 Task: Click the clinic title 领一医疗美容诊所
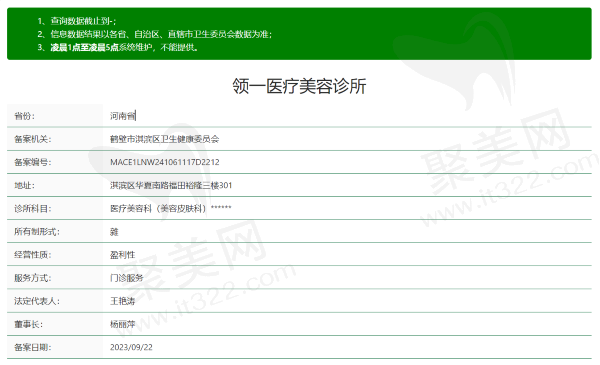[x=299, y=86]
